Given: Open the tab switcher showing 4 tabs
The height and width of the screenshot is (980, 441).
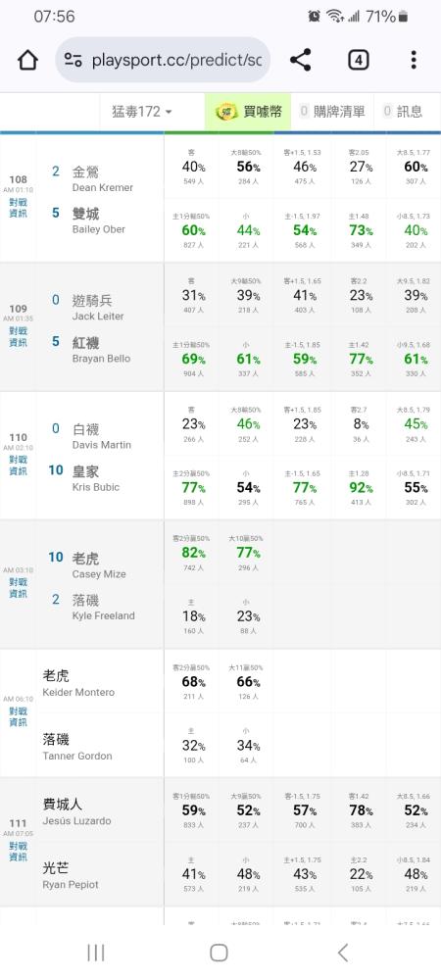Looking at the screenshot, I should click(358, 60).
